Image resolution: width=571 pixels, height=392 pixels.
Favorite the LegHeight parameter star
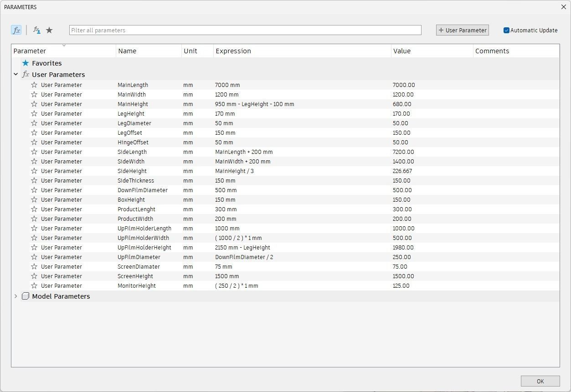34,113
